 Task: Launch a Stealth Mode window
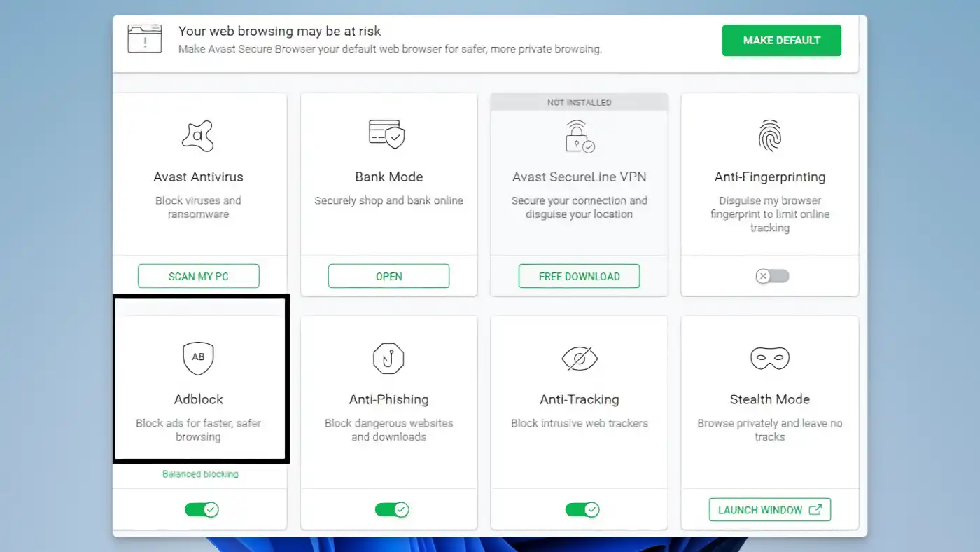click(769, 509)
